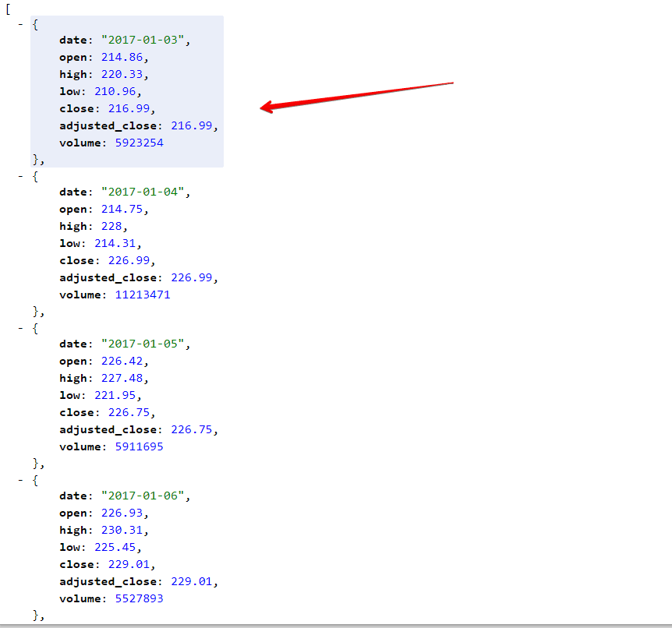Collapse the 2017-01-06 JSON object

[20, 481]
